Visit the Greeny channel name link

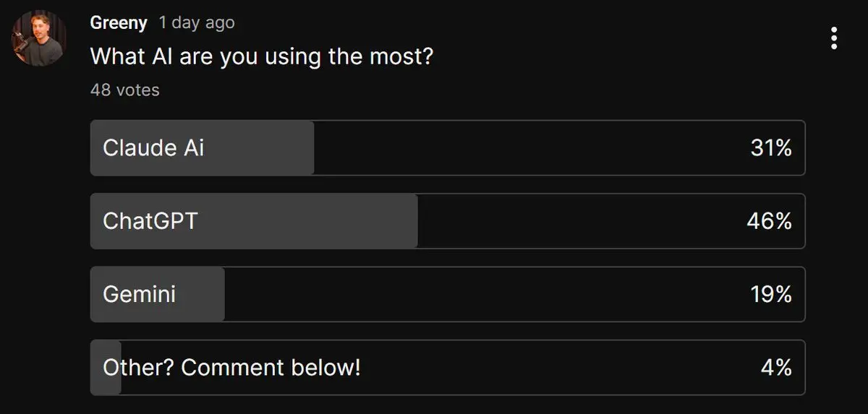119,23
